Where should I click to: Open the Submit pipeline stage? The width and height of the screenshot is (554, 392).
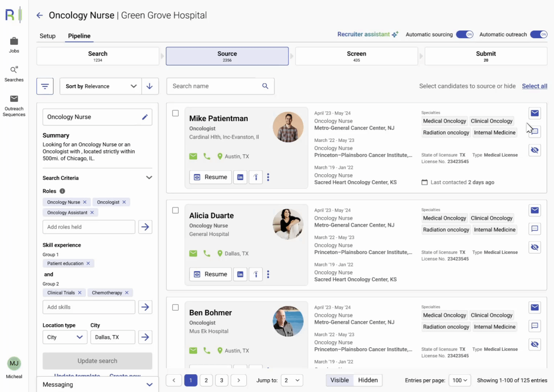pos(486,56)
